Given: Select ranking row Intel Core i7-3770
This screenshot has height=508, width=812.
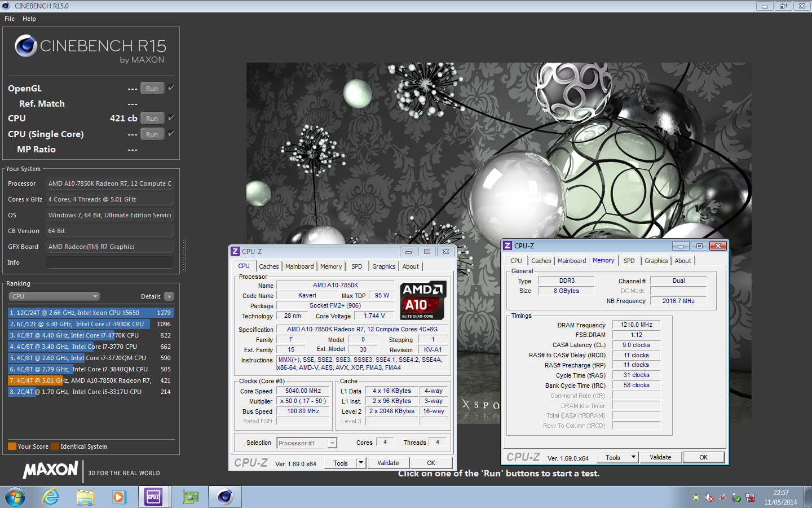Looking at the screenshot, I should point(90,347).
